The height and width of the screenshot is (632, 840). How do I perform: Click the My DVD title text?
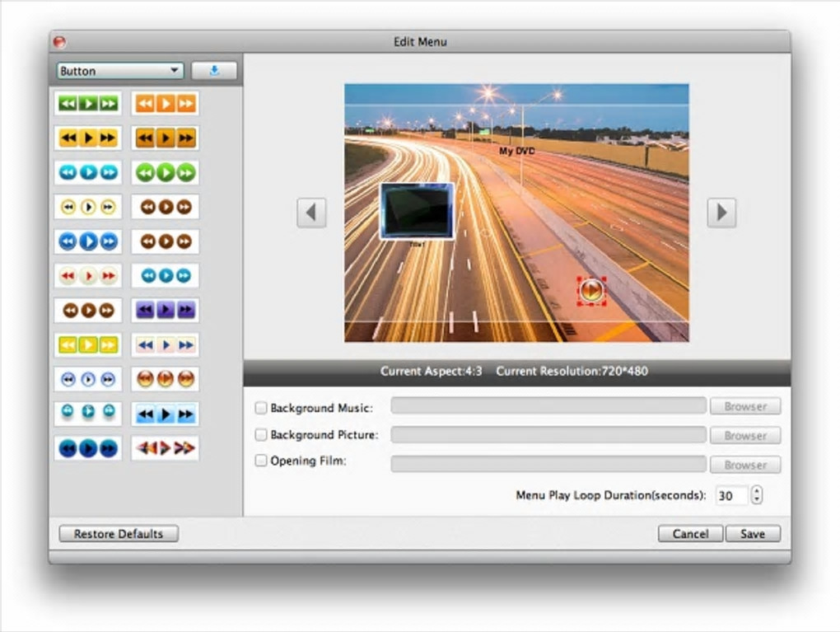(x=517, y=152)
